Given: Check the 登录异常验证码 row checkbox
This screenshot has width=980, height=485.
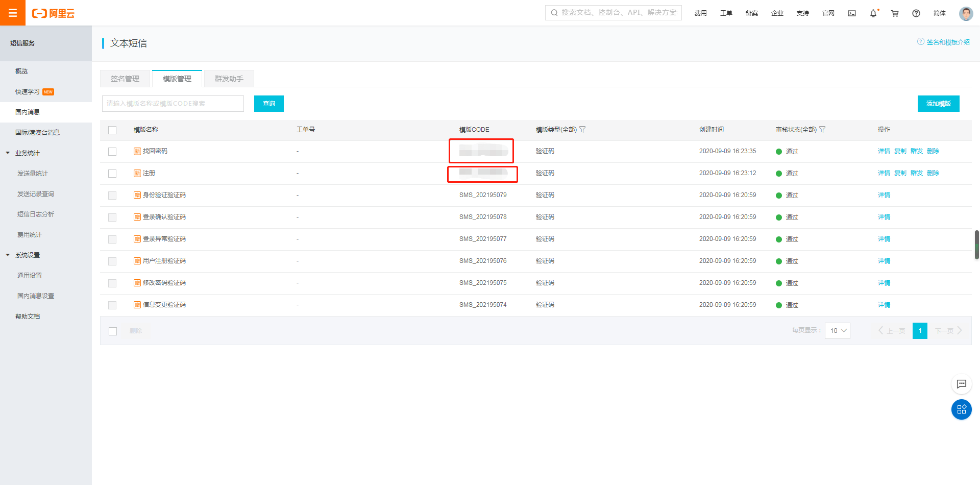Looking at the screenshot, I should 112,239.
